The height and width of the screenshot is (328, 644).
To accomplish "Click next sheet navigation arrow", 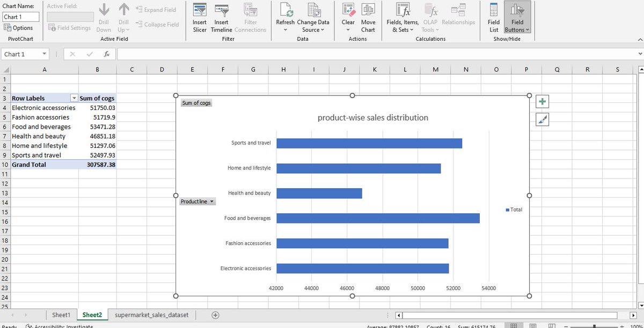I will (x=26, y=315).
